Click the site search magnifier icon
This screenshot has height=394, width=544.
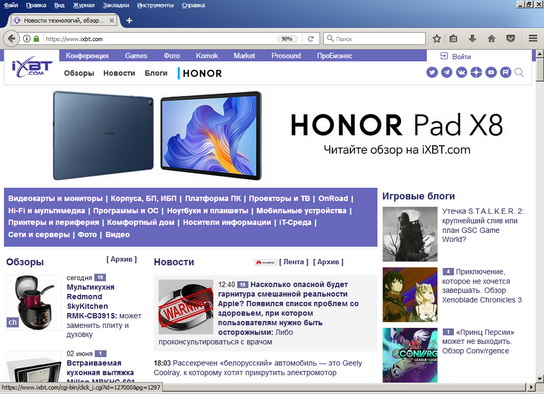tap(519, 72)
